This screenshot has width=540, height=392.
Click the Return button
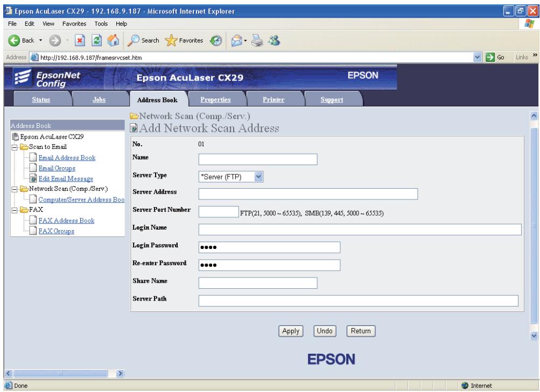click(361, 331)
